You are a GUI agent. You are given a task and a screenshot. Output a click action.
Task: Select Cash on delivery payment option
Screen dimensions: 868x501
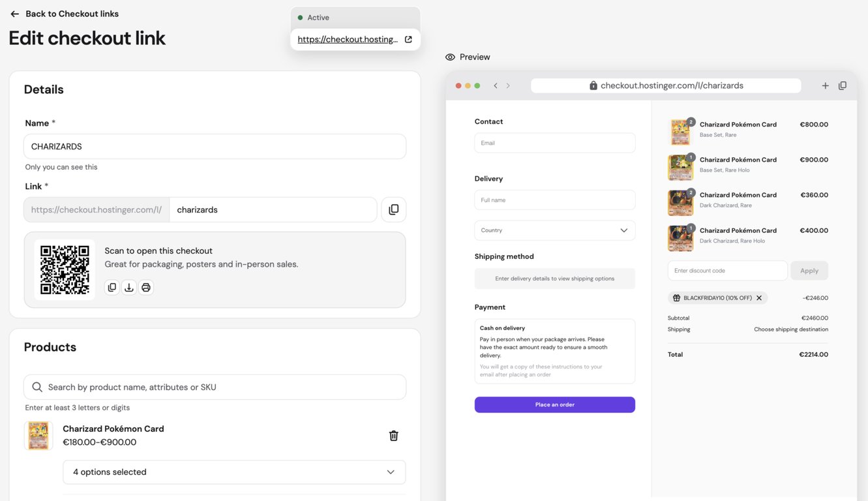555,351
